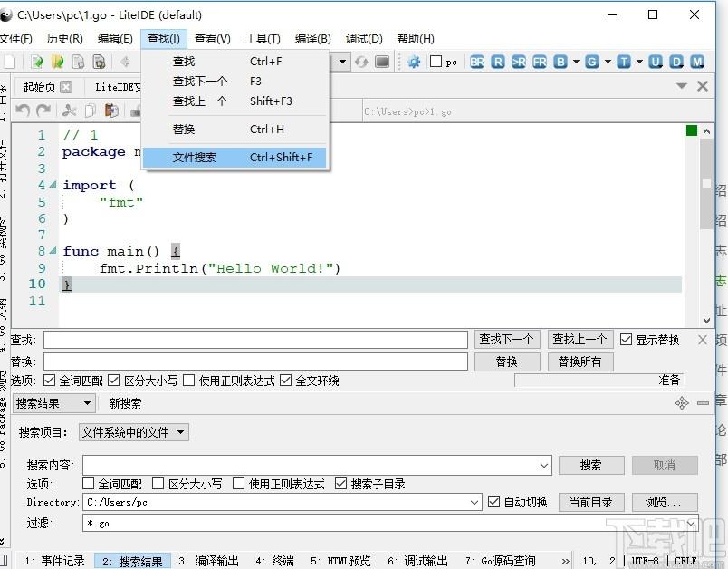Click the R run toolbar icon
The image size is (728, 569).
pyautogui.click(x=498, y=62)
